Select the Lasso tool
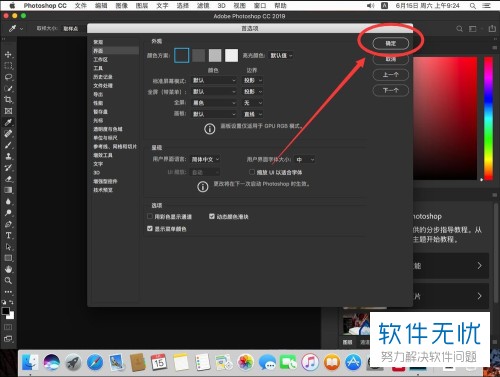The width and height of the screenshot is (500, 377). (9, 77)
